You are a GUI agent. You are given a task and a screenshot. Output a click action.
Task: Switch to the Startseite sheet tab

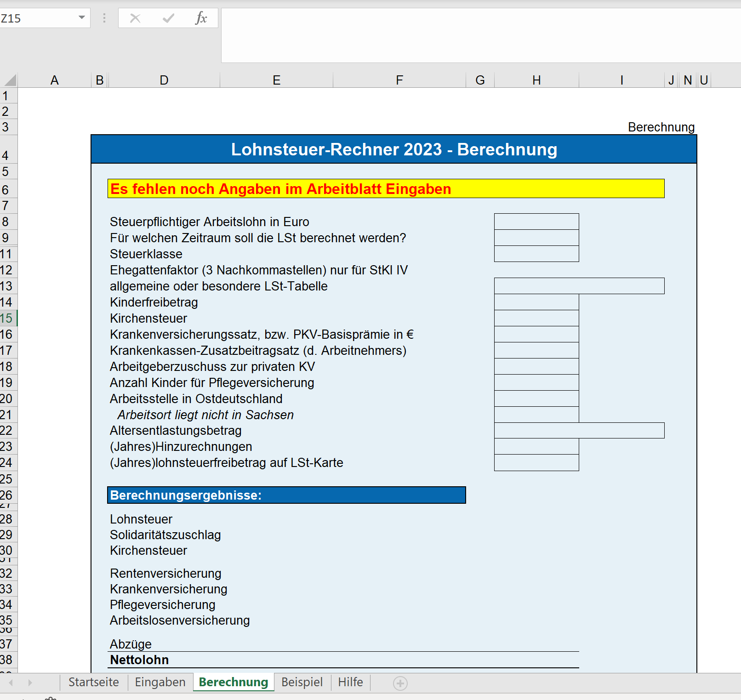click(94, 682)
